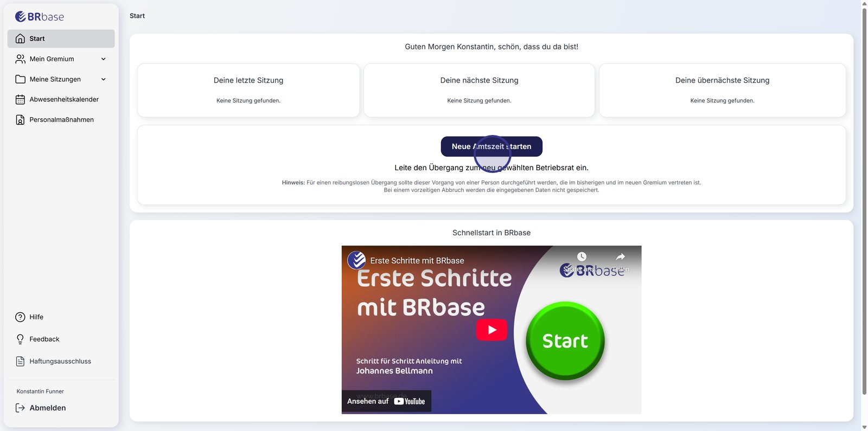
Task: Click the Meine Sitzungen folder icon
Action: (x=20, y=79)
